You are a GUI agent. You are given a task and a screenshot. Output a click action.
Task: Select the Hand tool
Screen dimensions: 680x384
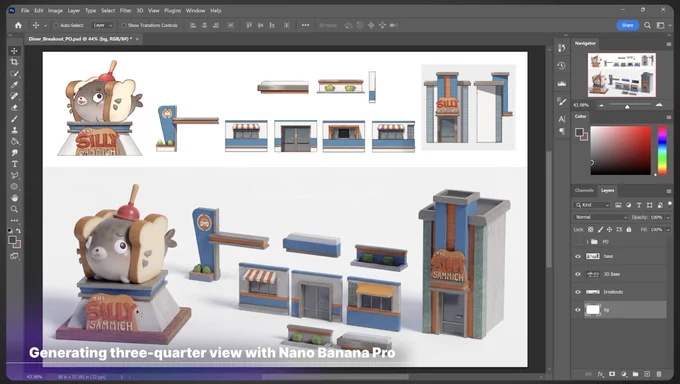point(14,198)
